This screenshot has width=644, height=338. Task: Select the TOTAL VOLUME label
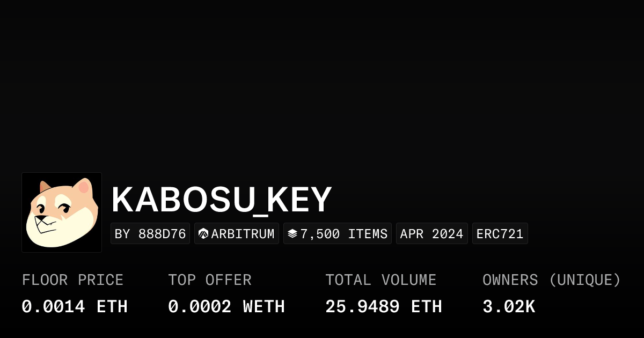(x=381, y=280)
